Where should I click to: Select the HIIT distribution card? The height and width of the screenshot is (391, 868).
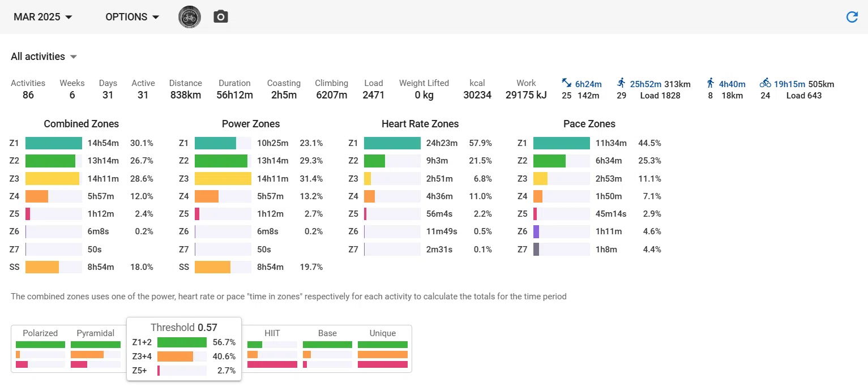point(272,349)
